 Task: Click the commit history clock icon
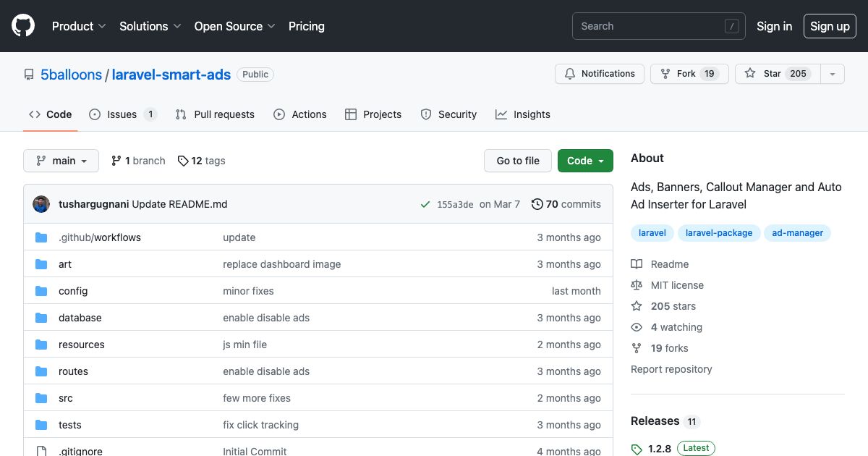(537, 204)
